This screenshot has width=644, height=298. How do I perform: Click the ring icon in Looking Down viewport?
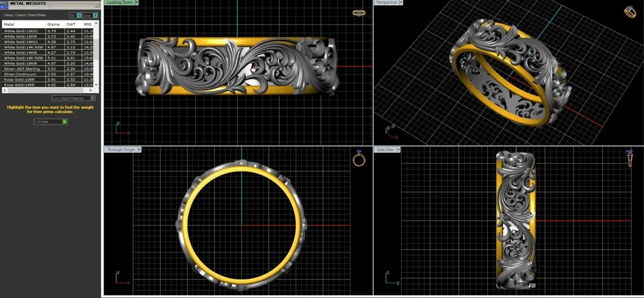tap(358, 13)
